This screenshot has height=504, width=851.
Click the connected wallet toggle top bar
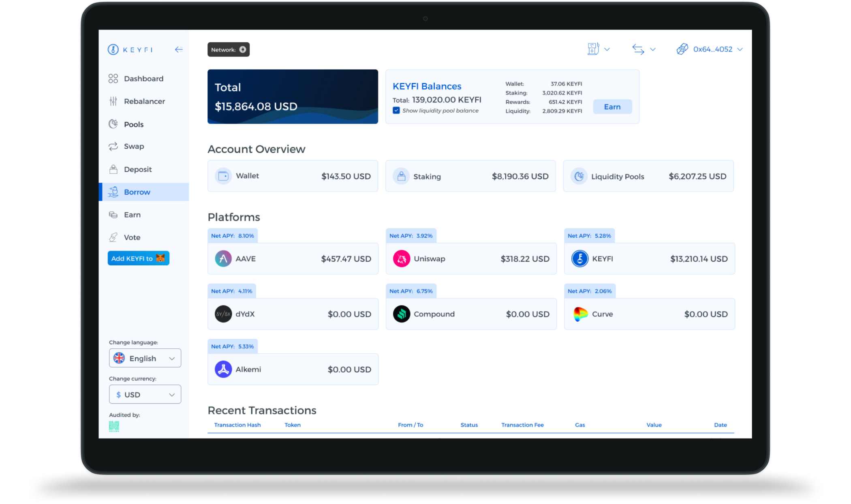pos(708,49)
